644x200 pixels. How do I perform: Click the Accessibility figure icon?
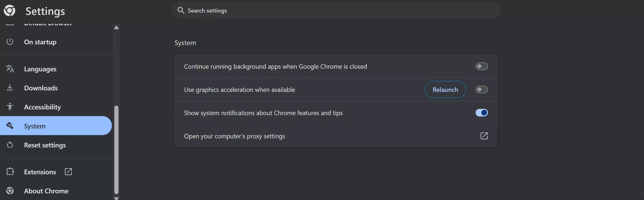(x=10, y=107)
